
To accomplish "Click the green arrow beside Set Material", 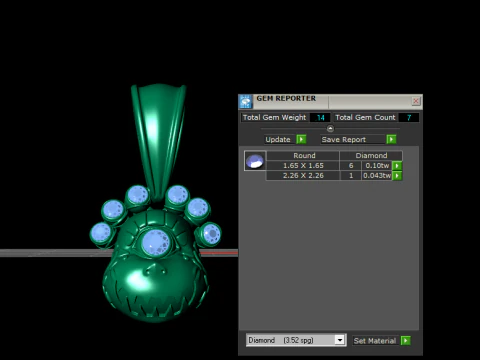I will point(406,341).
